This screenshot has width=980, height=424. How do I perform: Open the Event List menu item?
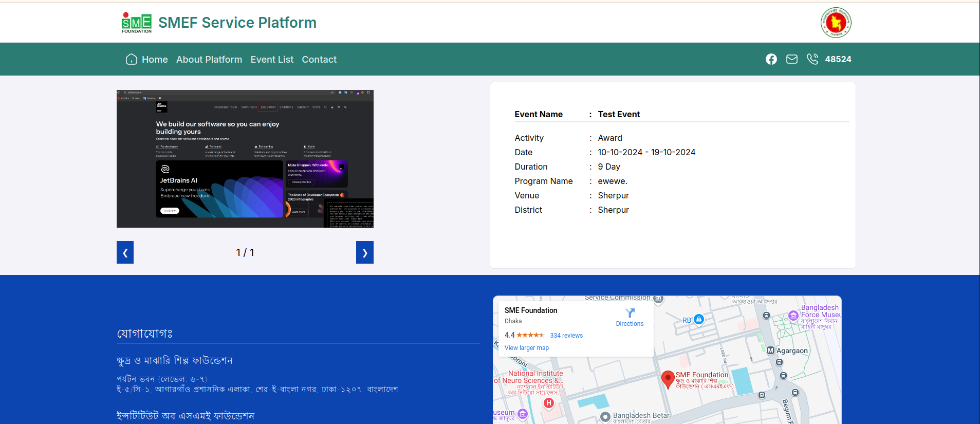tap(272, 60)
